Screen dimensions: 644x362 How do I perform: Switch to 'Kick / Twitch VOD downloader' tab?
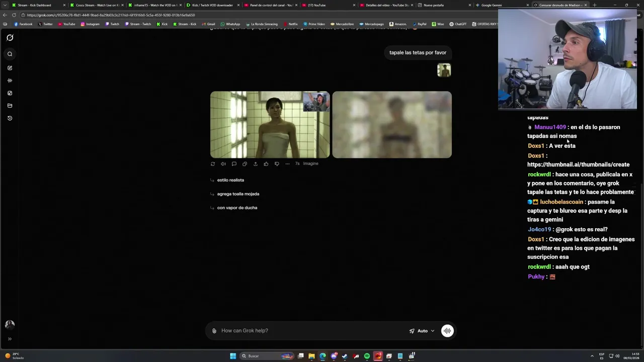click(212, 5)
